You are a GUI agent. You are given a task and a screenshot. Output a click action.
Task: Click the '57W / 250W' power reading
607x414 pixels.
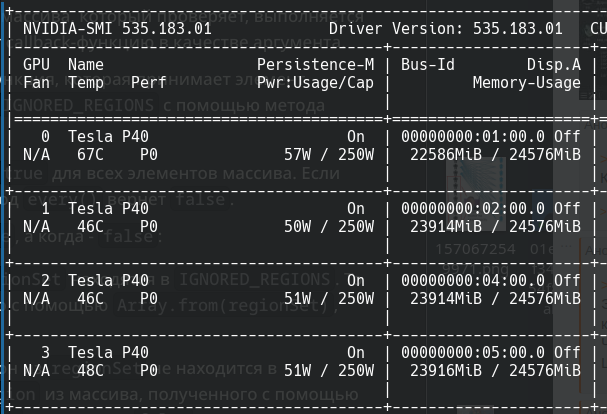329,155
